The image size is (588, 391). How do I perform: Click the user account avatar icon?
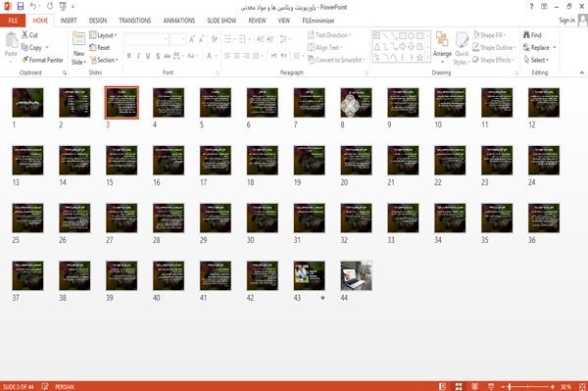coord(583,21)
